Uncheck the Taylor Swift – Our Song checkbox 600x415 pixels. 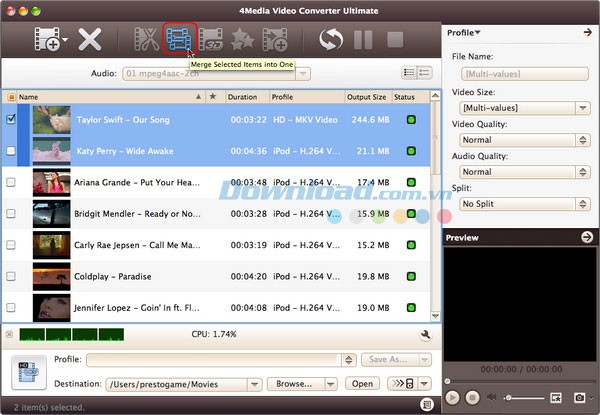[x=11, y=118]
